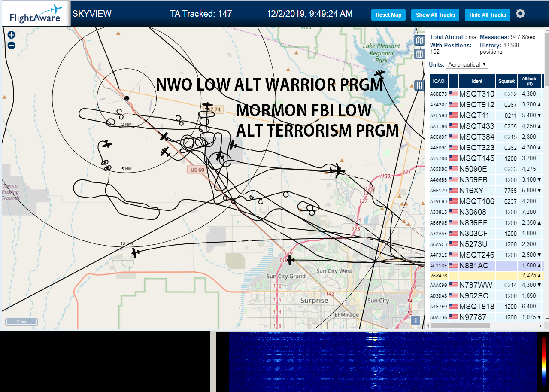Image resolution: width=549 pixels, height=392 pixels.
Task: Click US flag in N881AC row
Action: pos(453,265)
